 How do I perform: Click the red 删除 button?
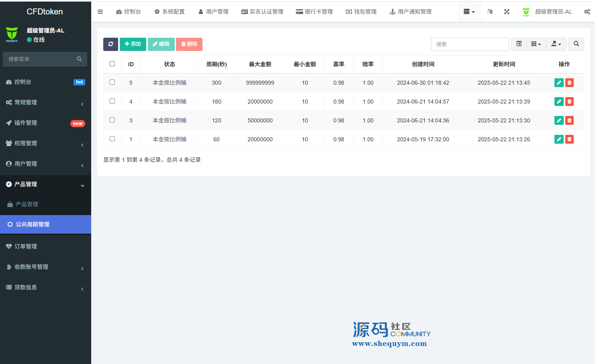189,44
